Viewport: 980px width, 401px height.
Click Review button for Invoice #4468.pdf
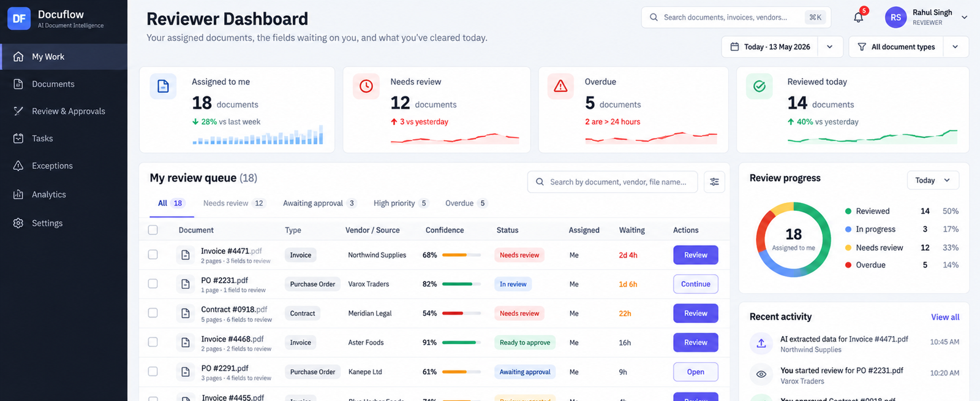click(696, 343)
